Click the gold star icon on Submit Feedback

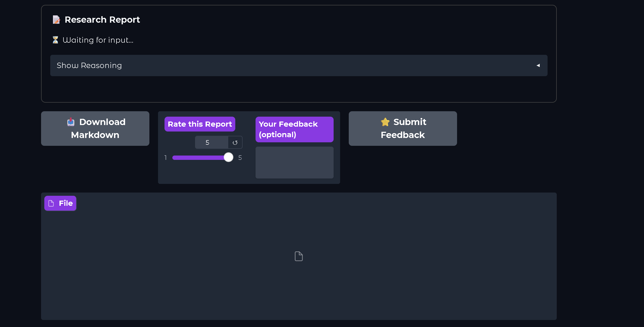click(385, 122)
